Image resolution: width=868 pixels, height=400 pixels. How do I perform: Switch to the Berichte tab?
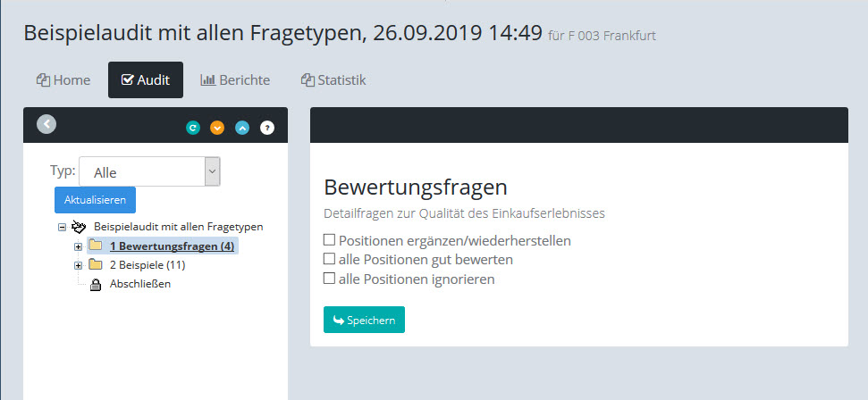coord(235,79)
